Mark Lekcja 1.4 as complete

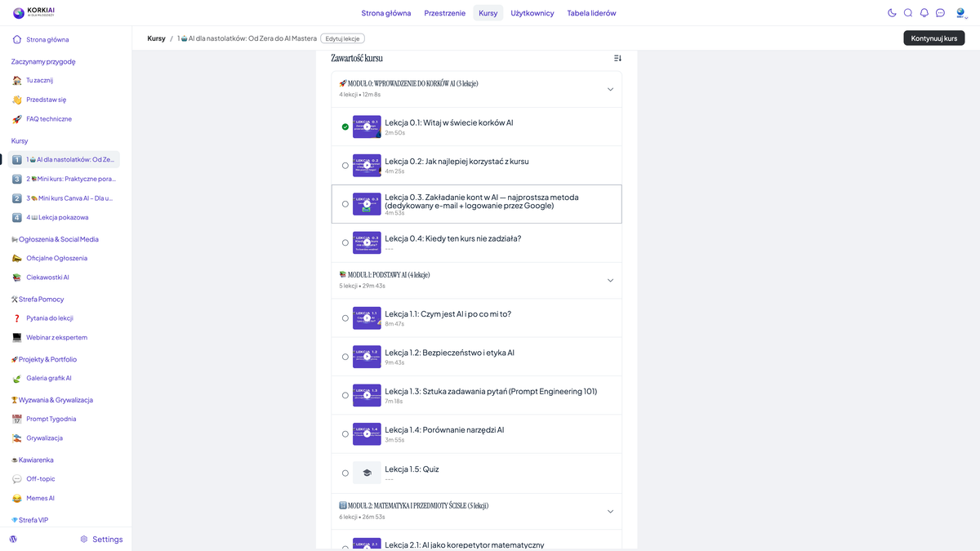click(x=345, y=434)
